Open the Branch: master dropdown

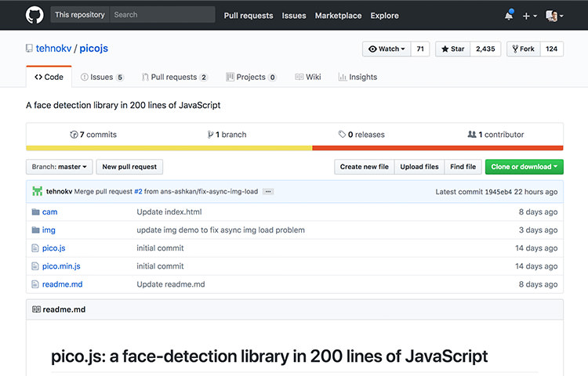60,167
